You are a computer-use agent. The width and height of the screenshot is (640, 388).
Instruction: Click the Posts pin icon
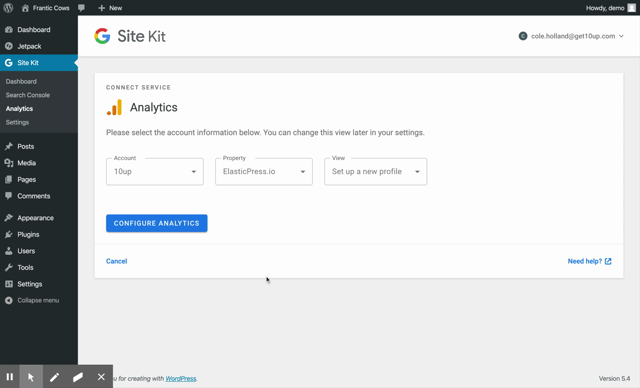point(9,146)
